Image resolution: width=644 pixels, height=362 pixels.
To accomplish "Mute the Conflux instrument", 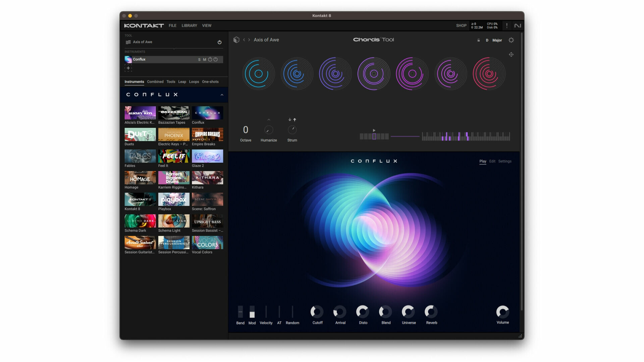I will 205,60.
